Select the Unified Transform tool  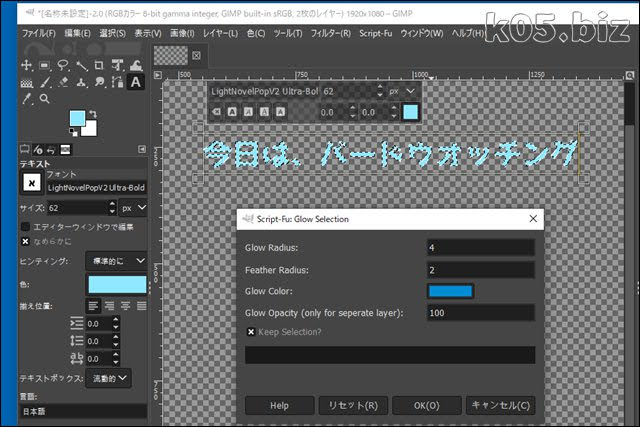[x=118, y=65]
